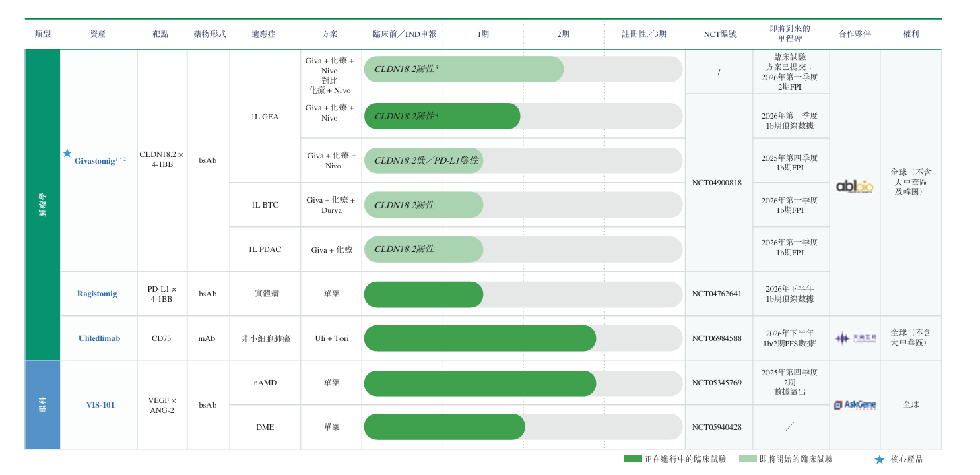Click the light green upcoming-trial legend swatch
The width and height of the screenshot is (980, 475).
[748, 459]
